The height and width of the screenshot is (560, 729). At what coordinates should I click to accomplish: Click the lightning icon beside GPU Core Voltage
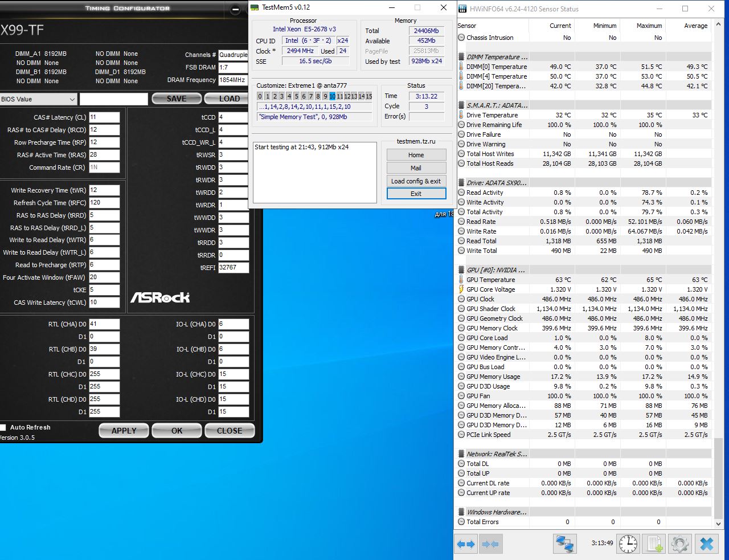(461, 289)
